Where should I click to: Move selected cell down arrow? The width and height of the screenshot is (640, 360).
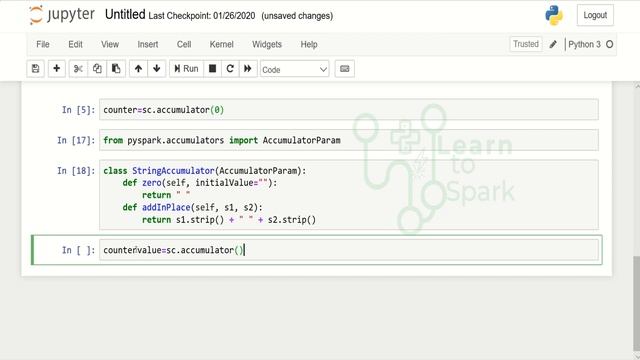tap(157, 69)
